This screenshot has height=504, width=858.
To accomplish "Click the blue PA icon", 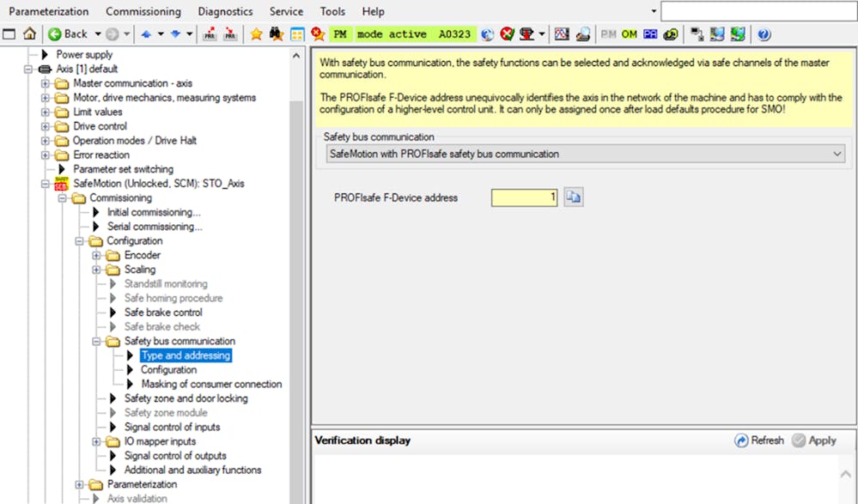I will (650, 34).
